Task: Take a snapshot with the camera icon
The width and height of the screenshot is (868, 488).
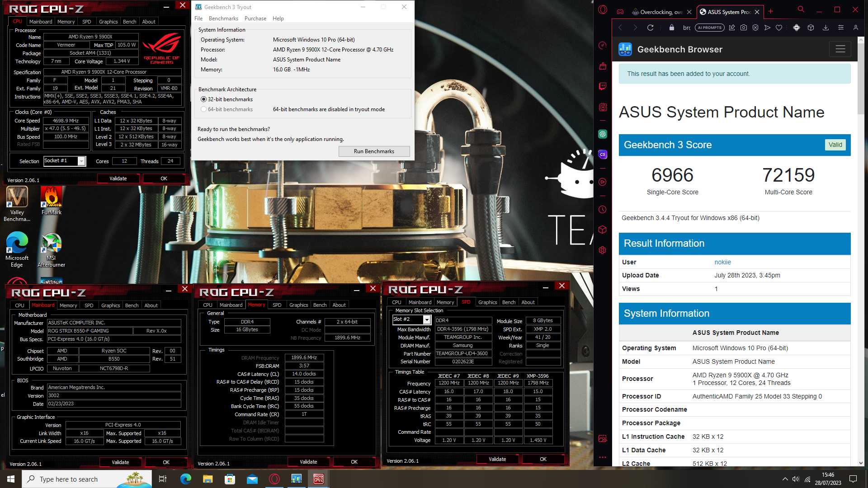Action: point(744,28)
